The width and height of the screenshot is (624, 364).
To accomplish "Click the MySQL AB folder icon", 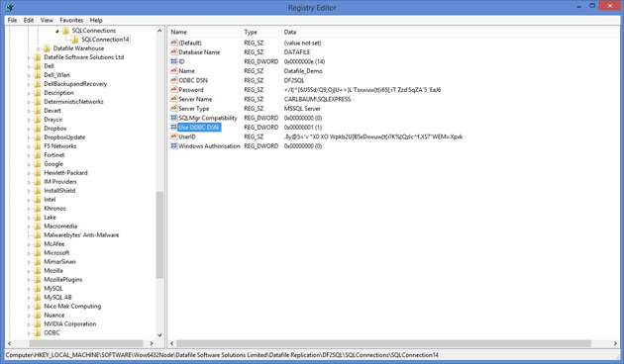I will pos(38,298).
